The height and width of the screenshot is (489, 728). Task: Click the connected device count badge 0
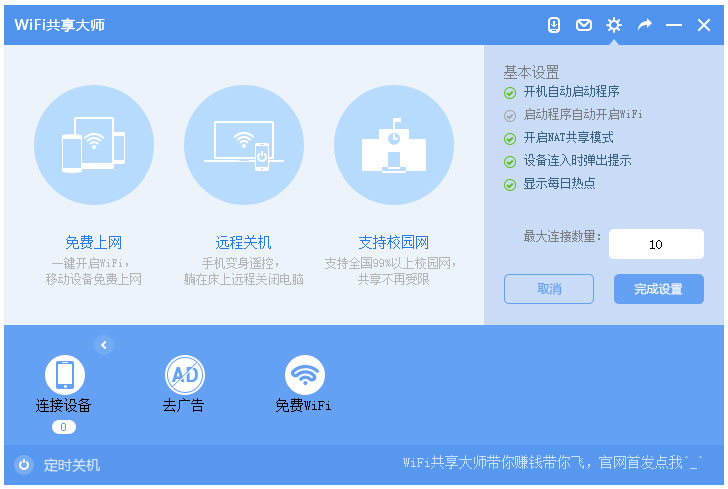coord(64,427)
